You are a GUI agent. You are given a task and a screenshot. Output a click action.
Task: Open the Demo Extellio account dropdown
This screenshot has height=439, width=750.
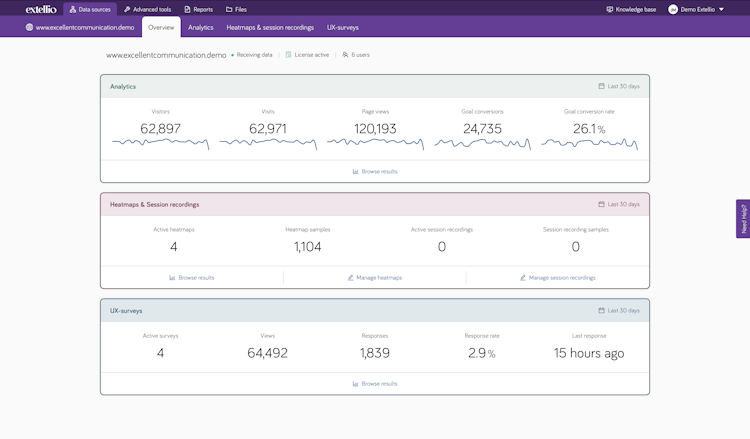click(x=721, y=9)
